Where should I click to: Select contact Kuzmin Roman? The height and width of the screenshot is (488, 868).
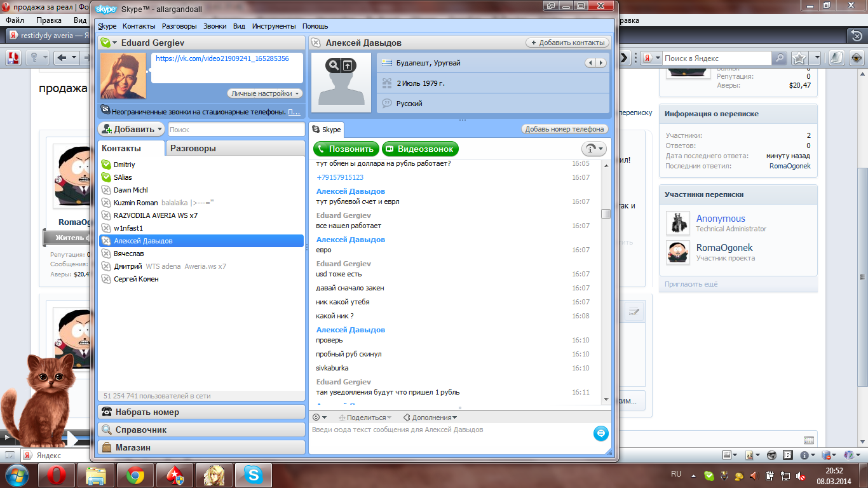point(201,203)
